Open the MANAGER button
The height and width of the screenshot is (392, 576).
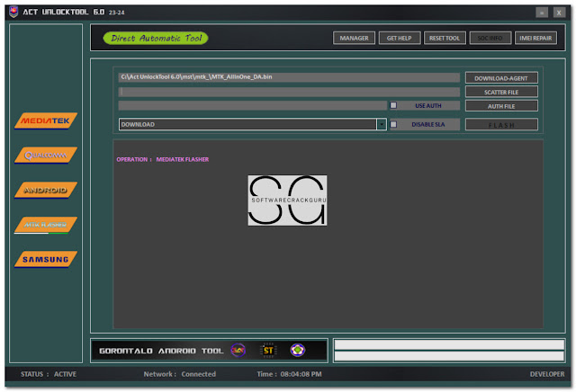click(354, 38)
